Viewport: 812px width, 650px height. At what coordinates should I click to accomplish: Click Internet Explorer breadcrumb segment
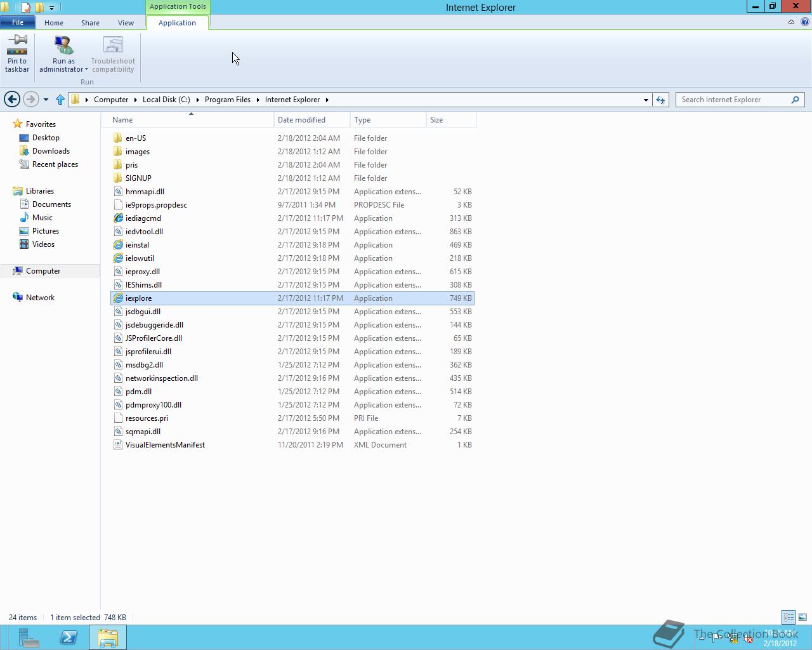click(x=292, y=100)
